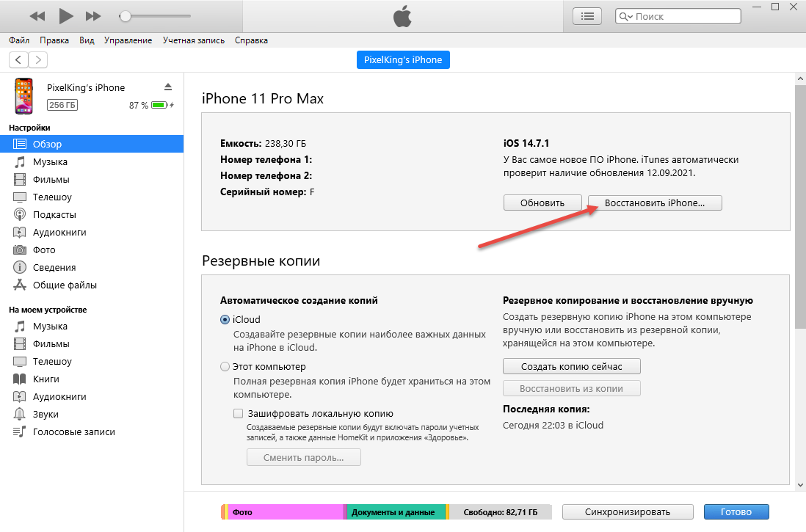806x532 pixels.
Task: Skip to next track
Action: point(93,15)
